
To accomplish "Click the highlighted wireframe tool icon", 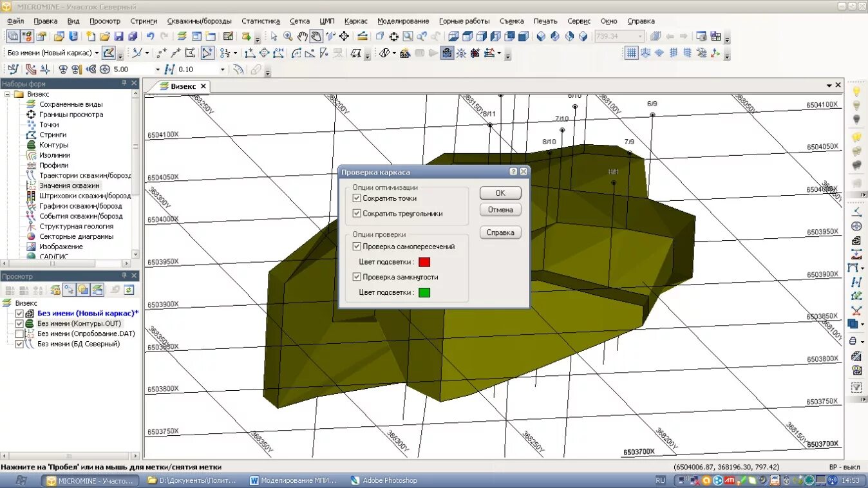I will 447,53.
